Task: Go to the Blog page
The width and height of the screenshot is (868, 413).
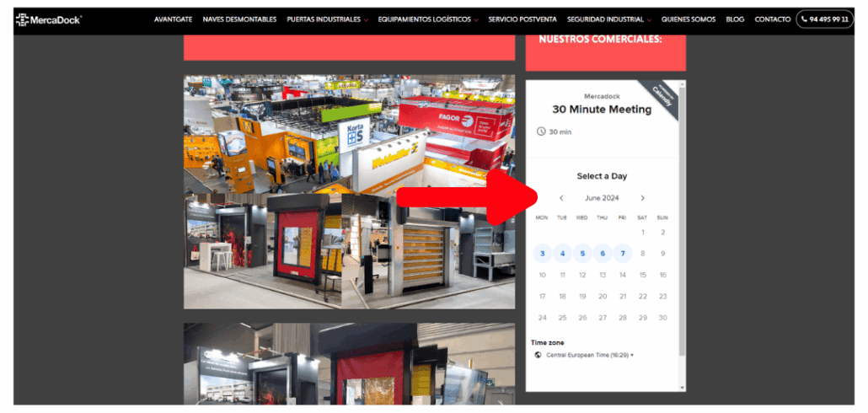Action: pyautogui.click(x=735, y=19)
